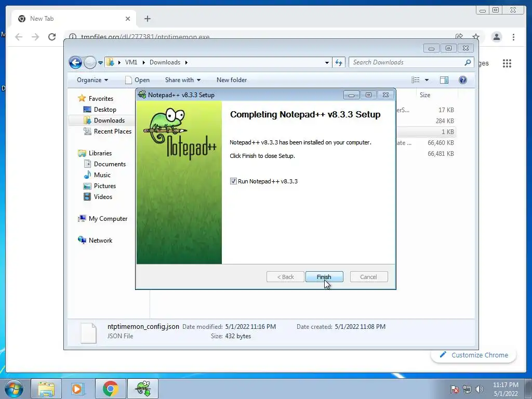Click New folder in Explorer toolbar

point(232,80)
